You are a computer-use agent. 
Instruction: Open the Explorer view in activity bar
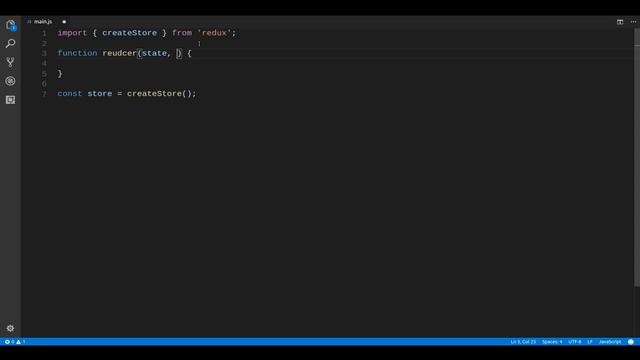(11, 25)
